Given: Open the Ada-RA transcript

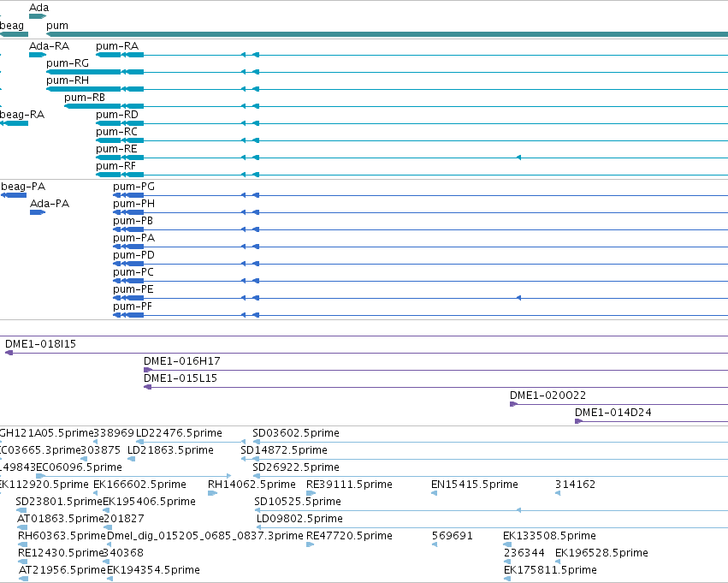Looking at the screenshot, I should tap(38, 55).
